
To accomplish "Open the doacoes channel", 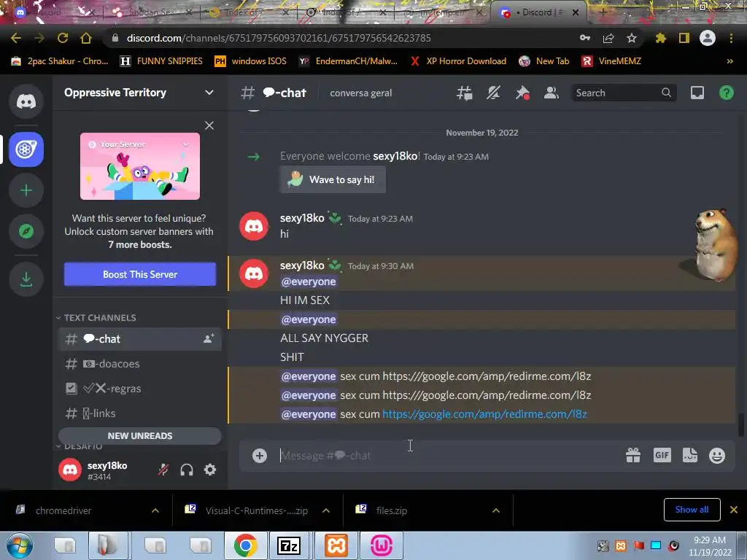I will click(x=140, y=364).
